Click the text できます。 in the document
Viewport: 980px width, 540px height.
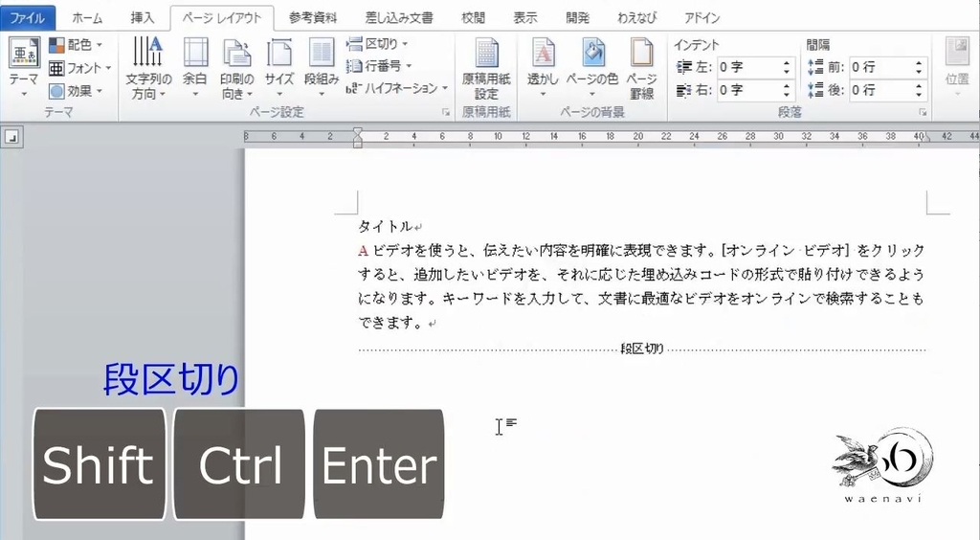390,323
